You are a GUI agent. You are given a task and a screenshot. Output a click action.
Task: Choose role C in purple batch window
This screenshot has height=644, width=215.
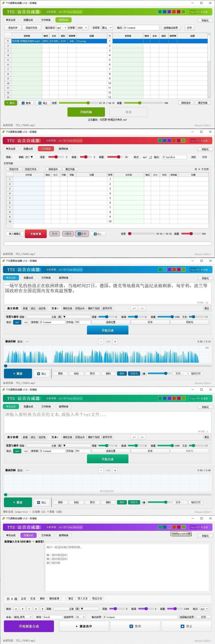[29, 609]
